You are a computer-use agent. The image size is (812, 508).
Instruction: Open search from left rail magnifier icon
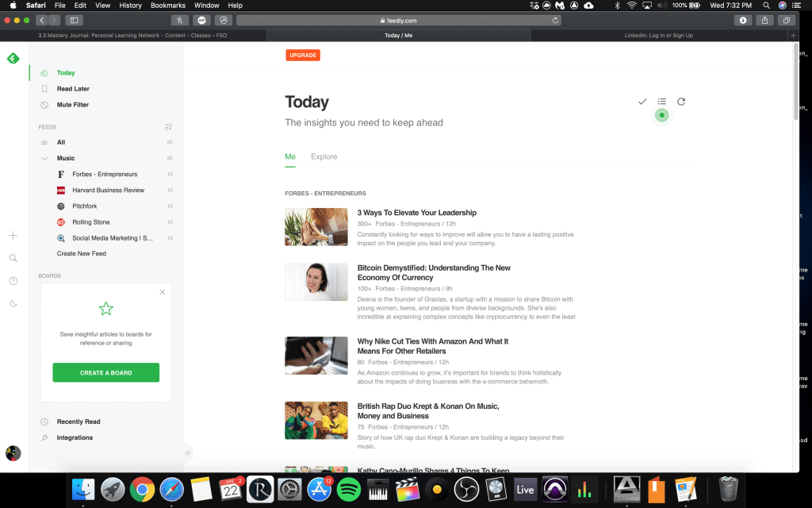(x=13, y=258)
